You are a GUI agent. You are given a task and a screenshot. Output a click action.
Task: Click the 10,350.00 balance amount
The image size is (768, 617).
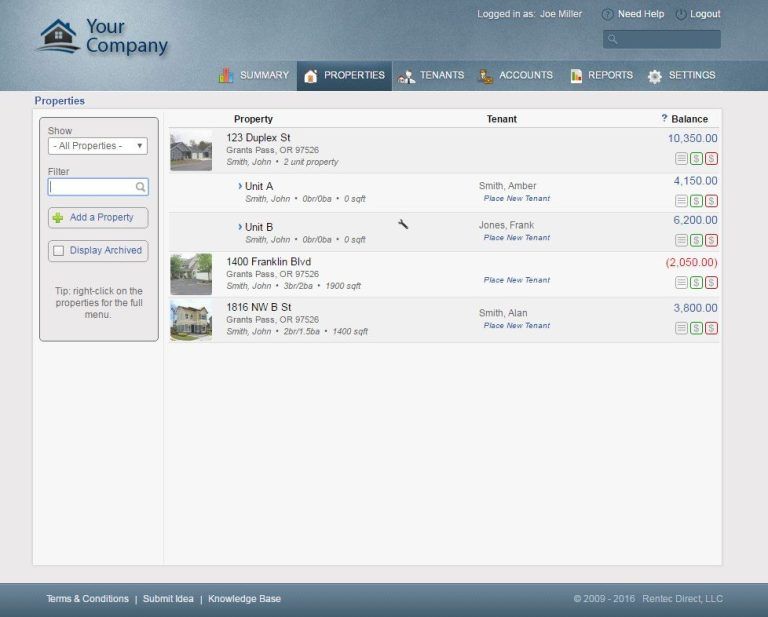coord(693,139)
